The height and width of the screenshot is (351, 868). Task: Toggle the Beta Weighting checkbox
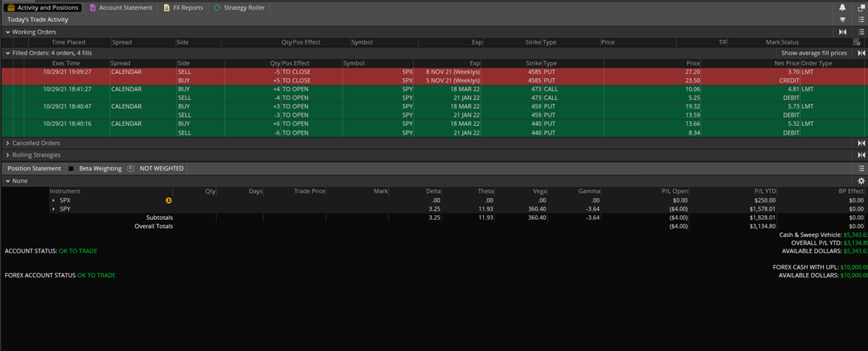tap(71, 169)
